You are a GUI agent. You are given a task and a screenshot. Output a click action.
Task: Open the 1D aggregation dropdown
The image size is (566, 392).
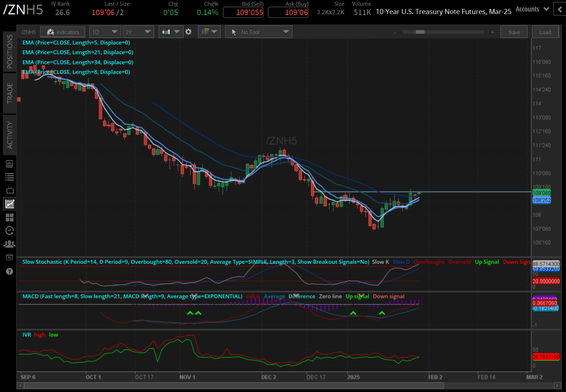point(105,32)
